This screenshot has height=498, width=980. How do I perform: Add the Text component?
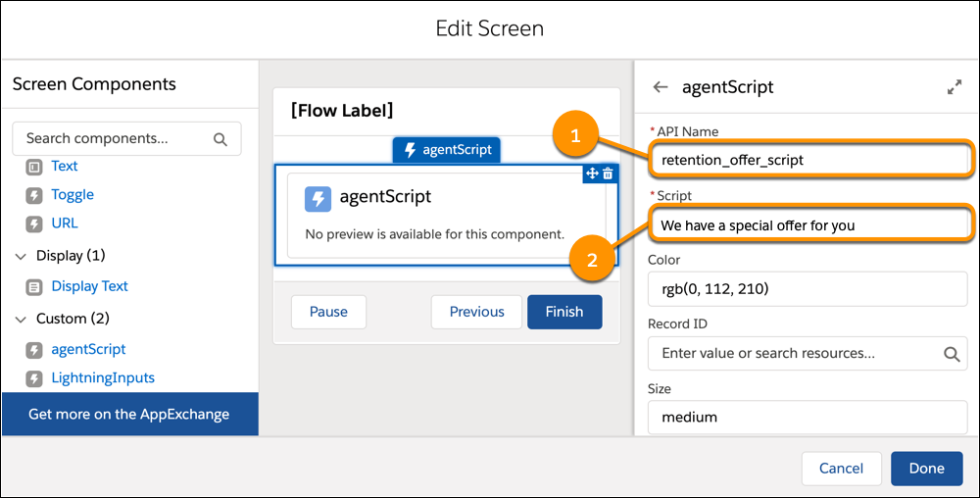tap(65, 167)
